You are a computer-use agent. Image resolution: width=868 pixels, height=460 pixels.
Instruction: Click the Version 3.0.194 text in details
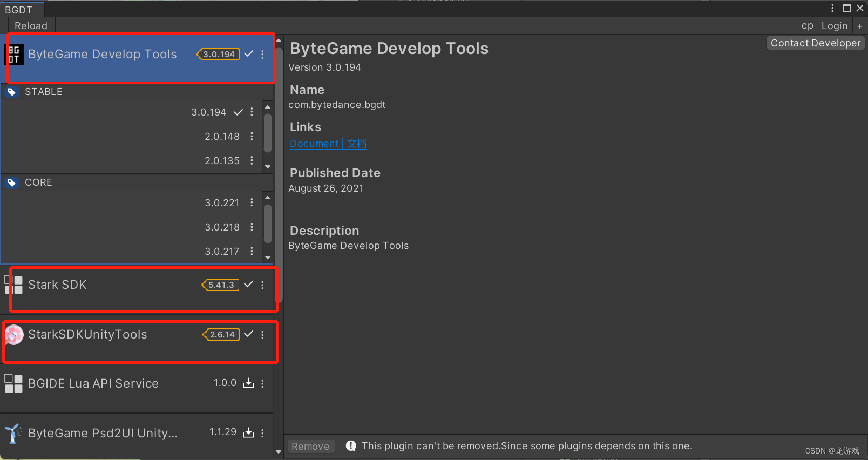[x=324, y=67]
